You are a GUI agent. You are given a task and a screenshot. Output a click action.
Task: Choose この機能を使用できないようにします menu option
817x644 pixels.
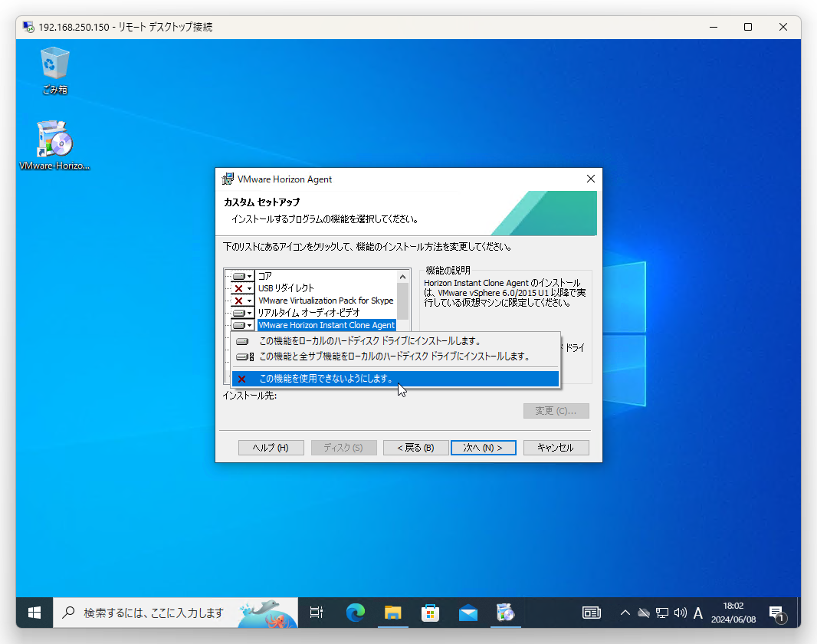click(x=395, y=379)
